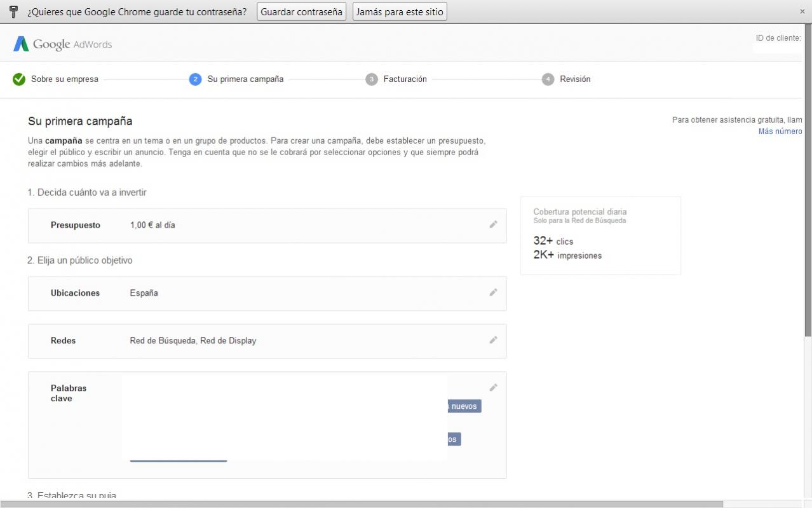
Task: Click the 1,00 € al día budget value
Action: (152, 225)
